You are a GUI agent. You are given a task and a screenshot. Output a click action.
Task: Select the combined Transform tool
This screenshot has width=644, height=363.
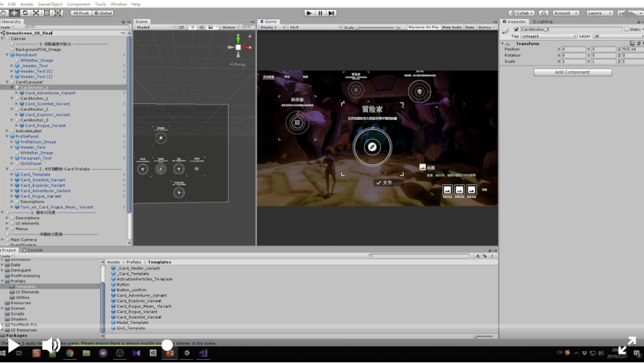[58, 13]
